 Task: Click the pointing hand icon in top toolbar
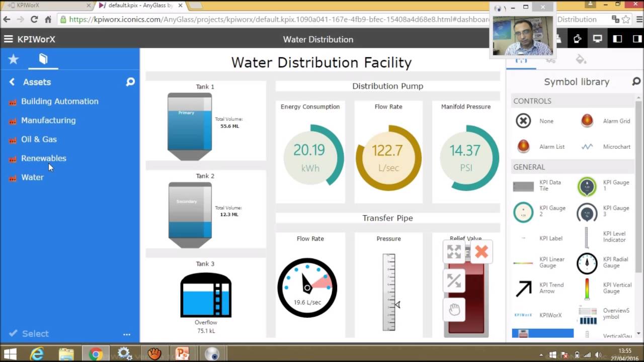tap(577, 39)
